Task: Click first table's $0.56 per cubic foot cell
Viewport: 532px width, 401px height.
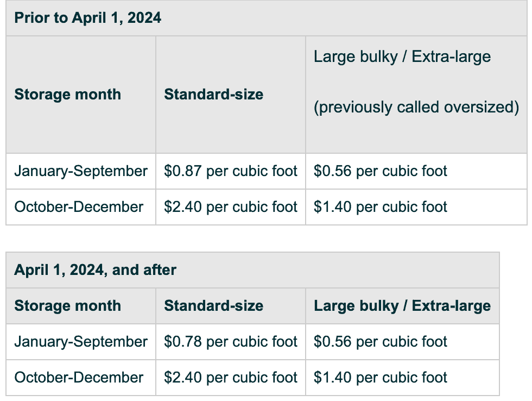Action: click(381, 171)
